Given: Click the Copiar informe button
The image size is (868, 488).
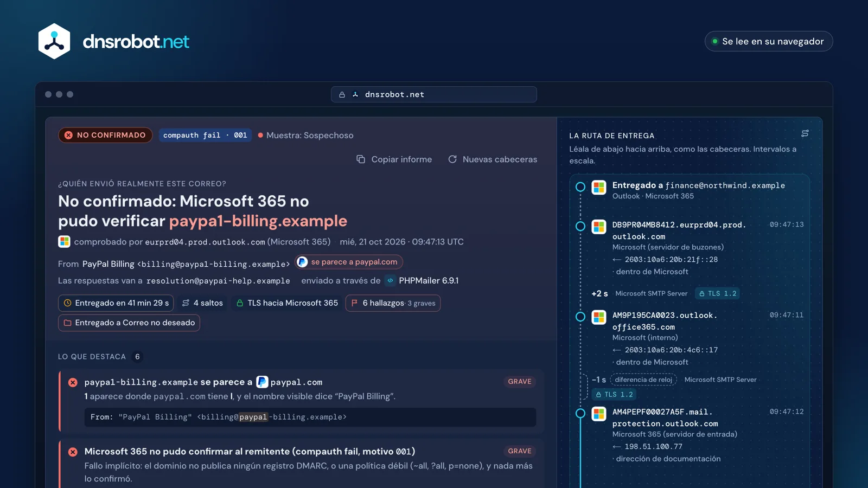Looking at the screenshot, I should coord(394,159).
